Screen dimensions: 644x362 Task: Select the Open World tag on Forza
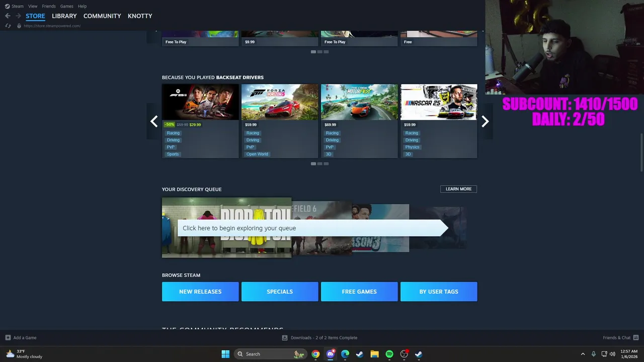[257, 154]
